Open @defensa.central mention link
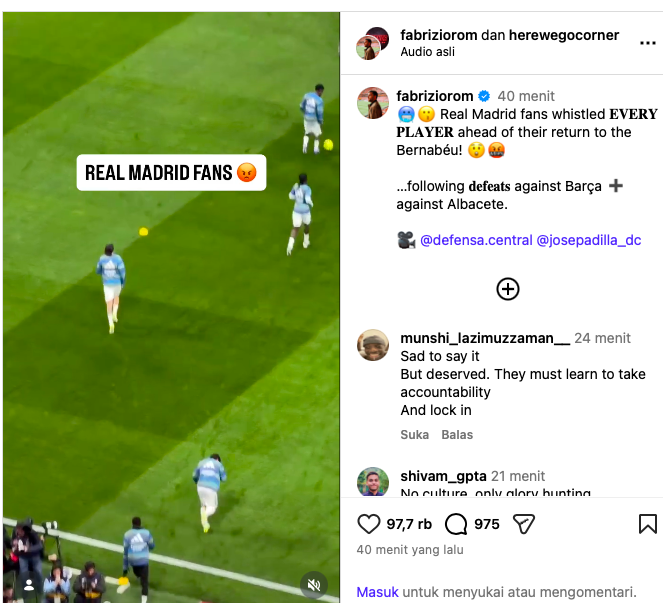 (476, 240)
